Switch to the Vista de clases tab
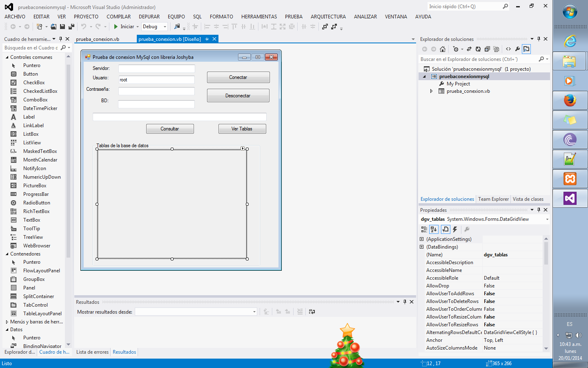 (x=528, y=199)
